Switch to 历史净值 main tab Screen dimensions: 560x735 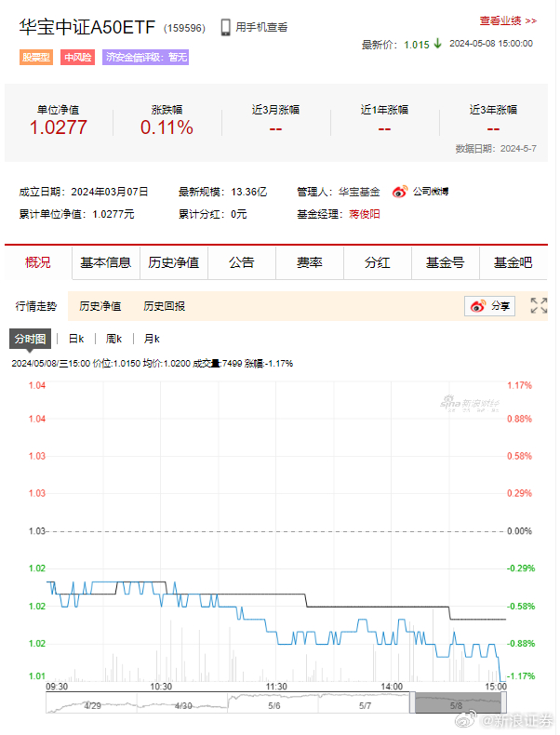[x=174, y=262]
